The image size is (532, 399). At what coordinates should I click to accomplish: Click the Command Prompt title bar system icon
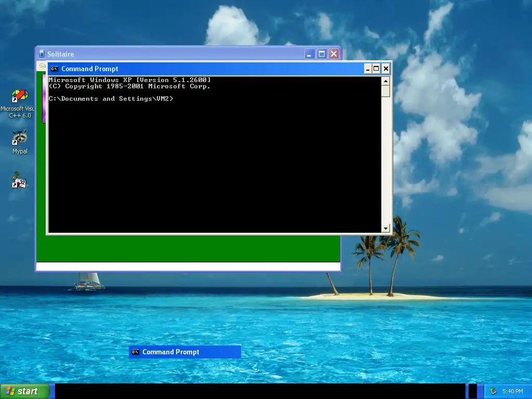tap(54, 69)
